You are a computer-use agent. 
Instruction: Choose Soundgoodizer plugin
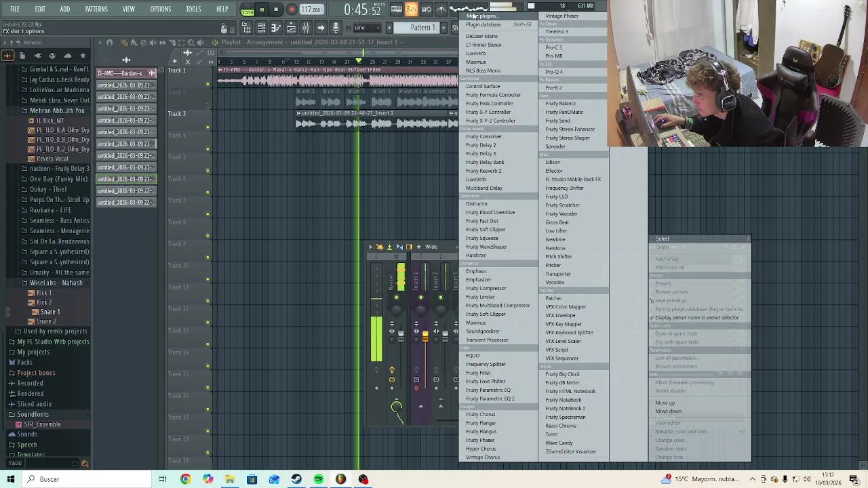pos(483,331)
